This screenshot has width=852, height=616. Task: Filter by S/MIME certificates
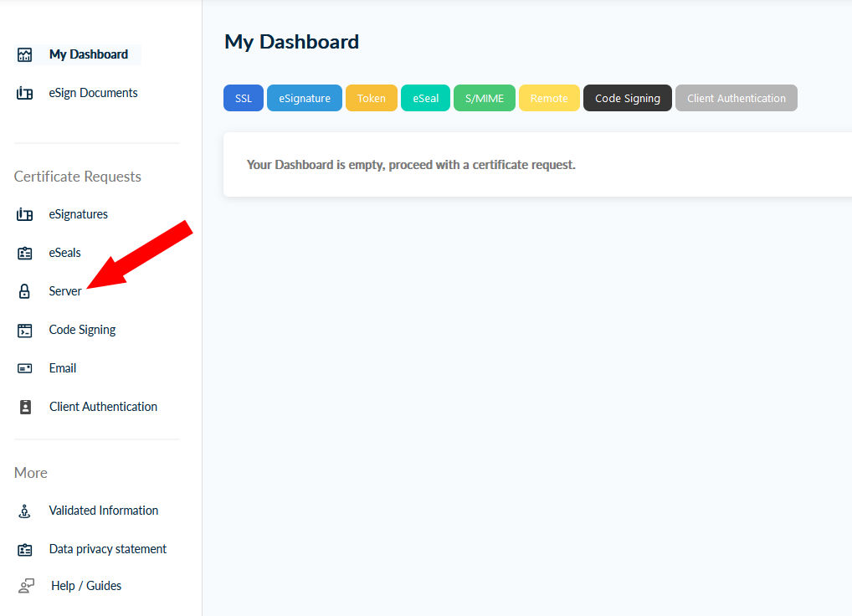485,98
